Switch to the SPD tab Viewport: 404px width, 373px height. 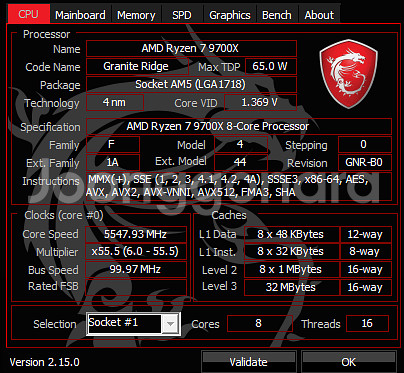pyautogui.click(x=182, y=15)
